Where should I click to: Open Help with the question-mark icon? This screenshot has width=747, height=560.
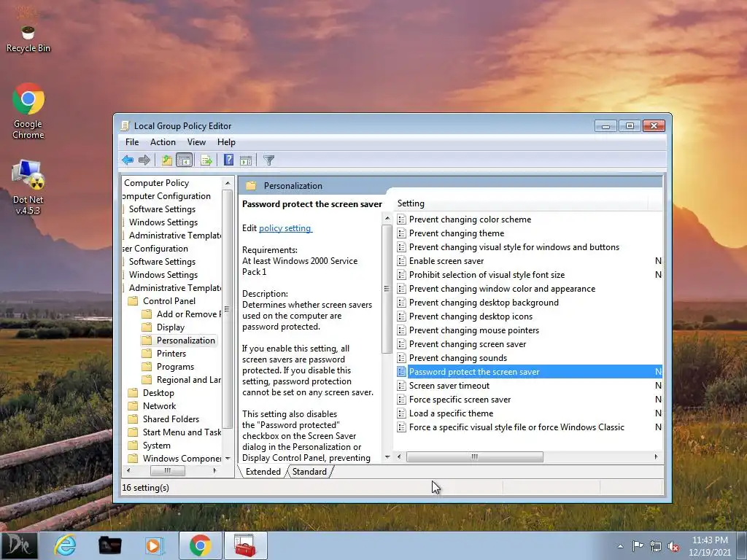click(x=228, y=160)
